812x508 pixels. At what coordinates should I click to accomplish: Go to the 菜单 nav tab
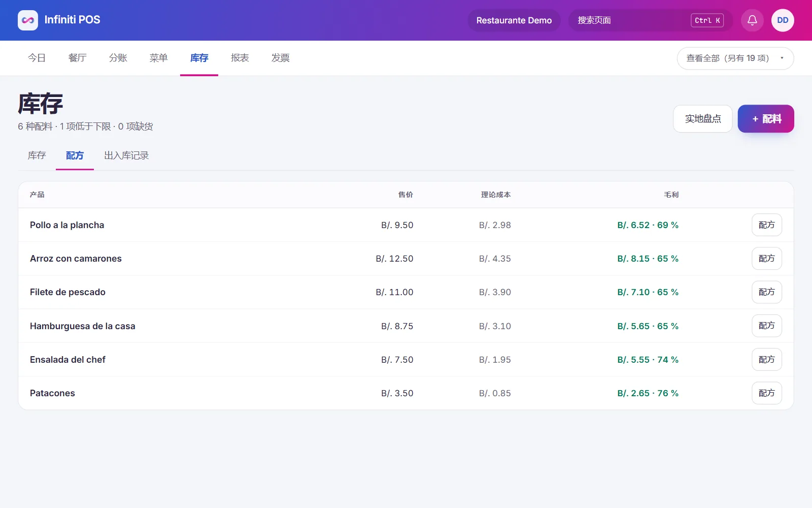158,58
